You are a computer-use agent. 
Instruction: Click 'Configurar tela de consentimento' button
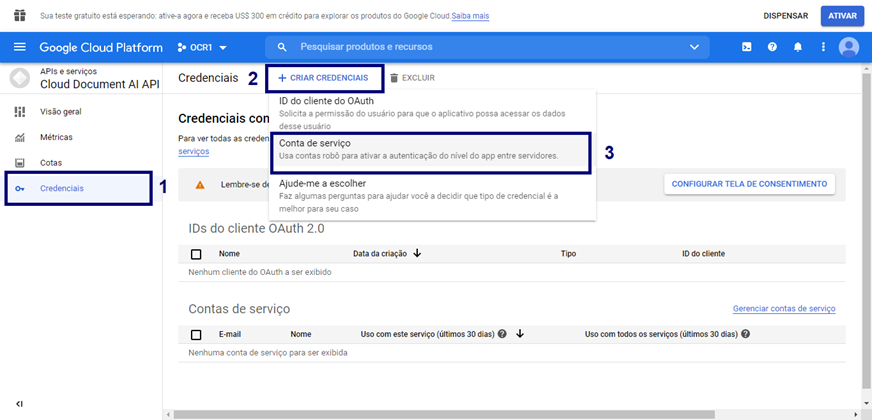tap(749, 184)
